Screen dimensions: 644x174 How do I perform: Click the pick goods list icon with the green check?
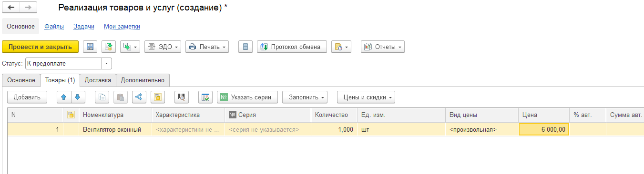coord(205,97)
